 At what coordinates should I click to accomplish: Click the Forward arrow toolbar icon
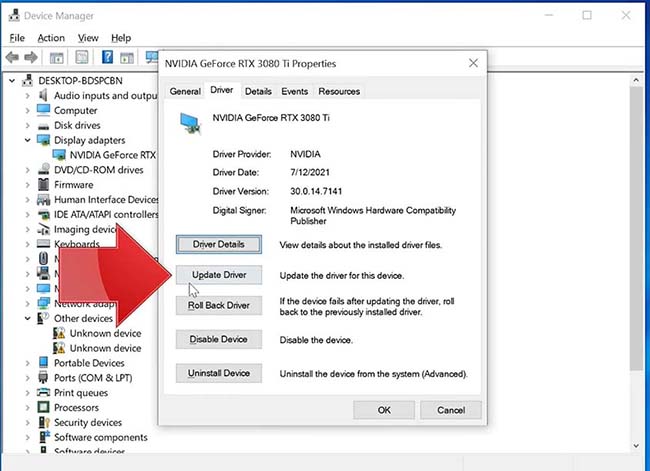31,57
